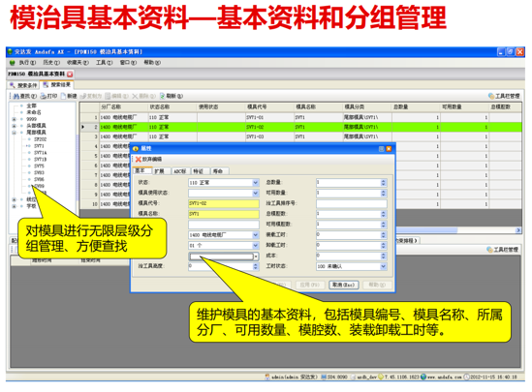Open the 工具 menu

tap(104, 63)
